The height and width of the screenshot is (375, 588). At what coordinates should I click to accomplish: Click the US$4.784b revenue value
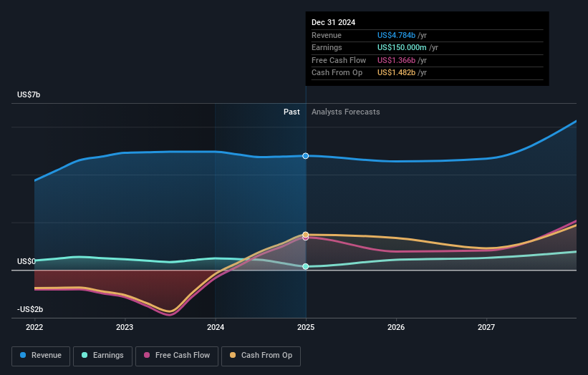(396, 35)
